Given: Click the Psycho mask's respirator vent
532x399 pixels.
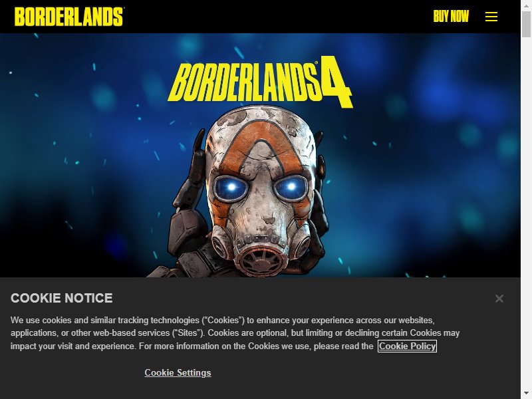Looking at the screenshot, I should [x=261, y=260].
